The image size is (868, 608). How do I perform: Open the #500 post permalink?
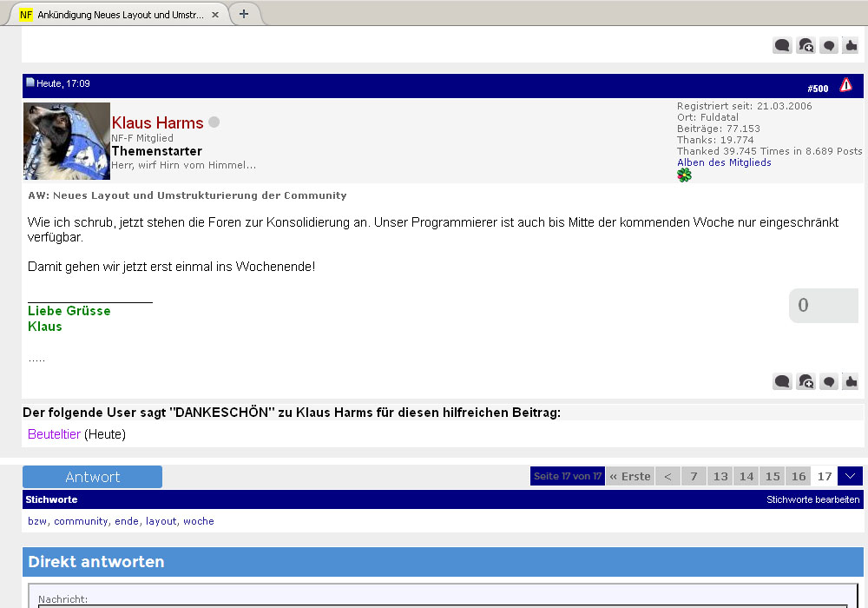tap(818, 89)
